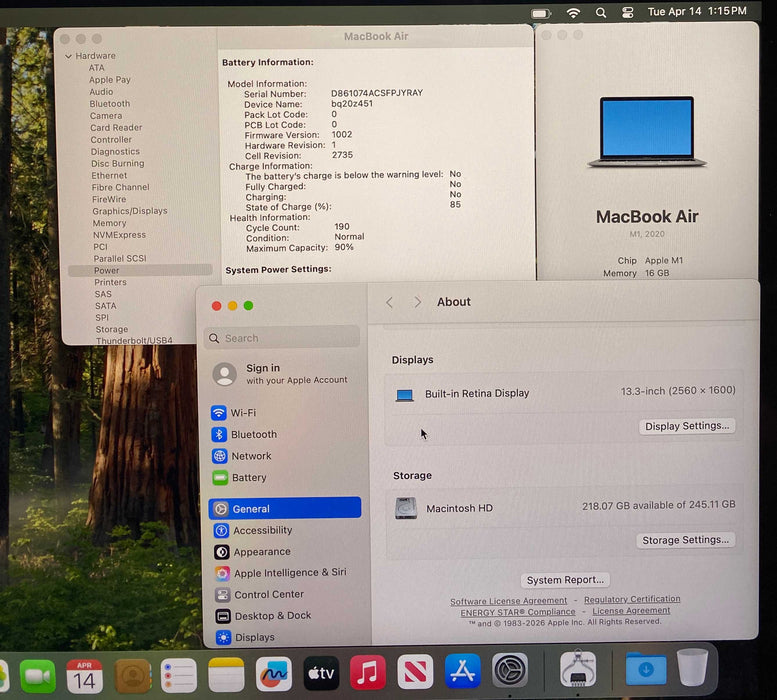777x700 pixels.
Task: Go forward in Settings About pane
Action: [417, 302]
